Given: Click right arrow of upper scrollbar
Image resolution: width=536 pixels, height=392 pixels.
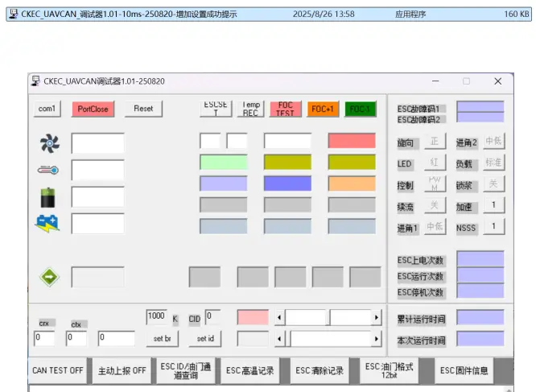Looking at the screenshot, I should [375, 318].
